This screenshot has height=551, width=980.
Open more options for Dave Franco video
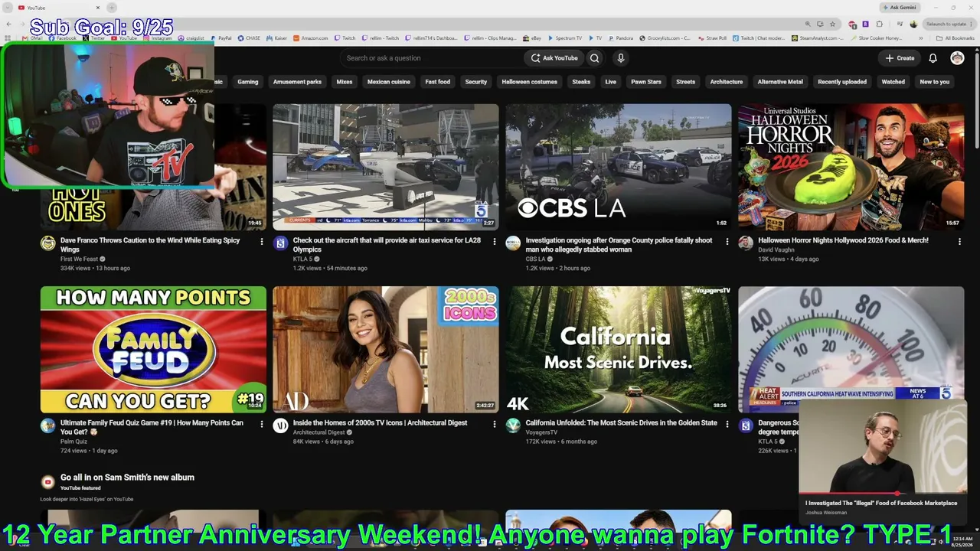262,242
